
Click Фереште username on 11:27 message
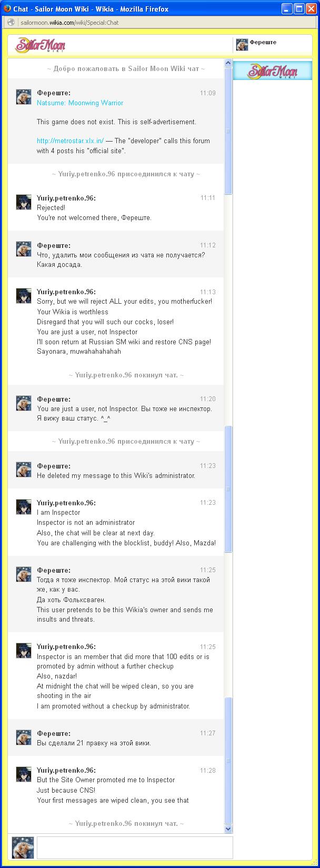pyautogui.click(x=54, y=734)
